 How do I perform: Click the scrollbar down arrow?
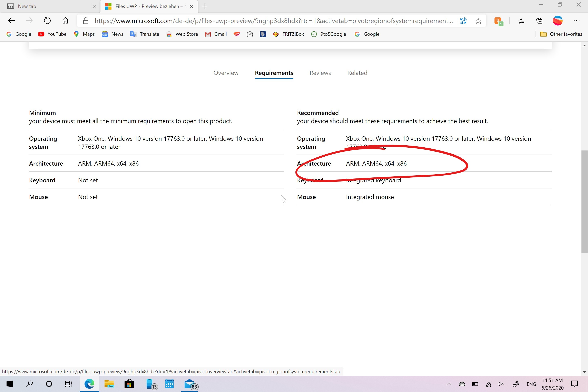coord(584,372)
